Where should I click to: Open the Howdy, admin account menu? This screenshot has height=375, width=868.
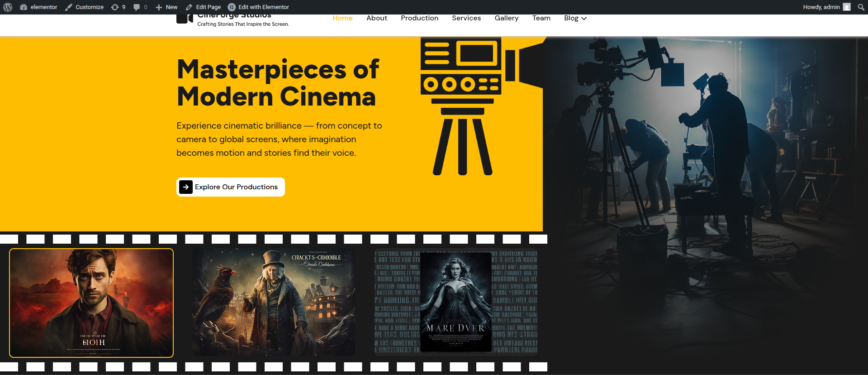tap(826, 7)
